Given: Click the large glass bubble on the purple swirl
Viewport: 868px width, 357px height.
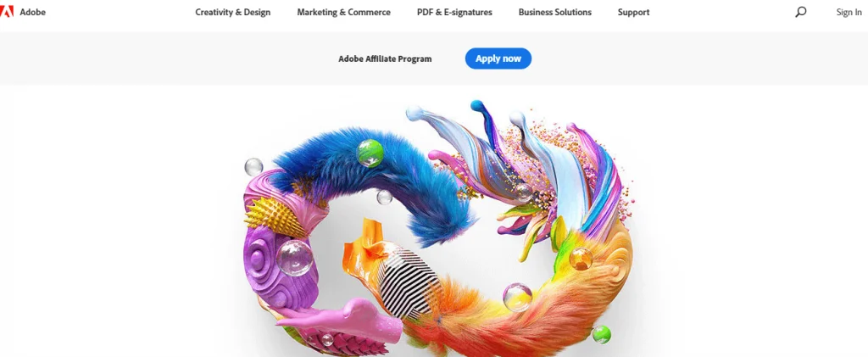Looking at the screenshot, I should pos(295,258).
